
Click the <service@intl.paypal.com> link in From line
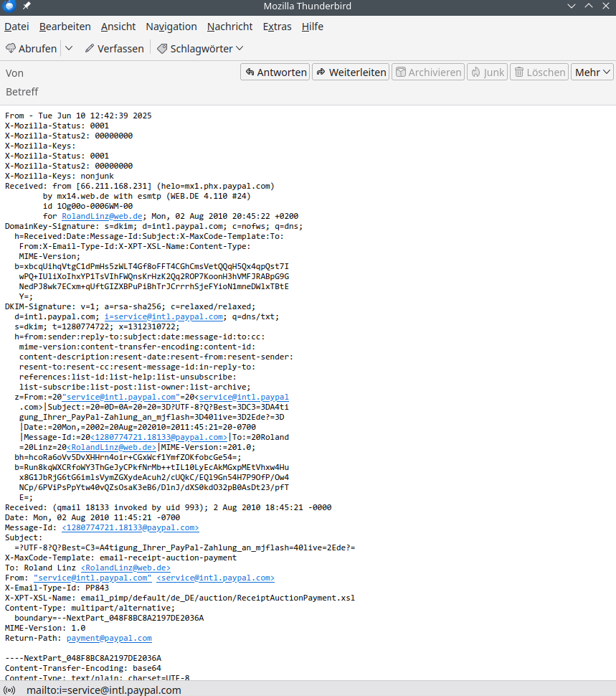tap(216, 578)
